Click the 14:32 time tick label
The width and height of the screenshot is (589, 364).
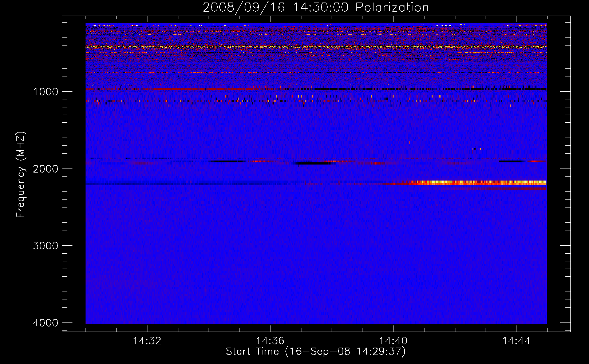[x=147, y=341]
